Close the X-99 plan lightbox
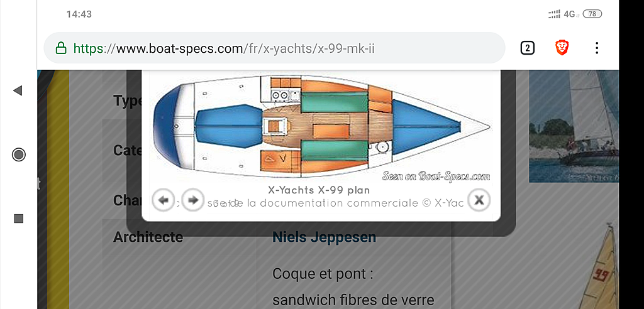The width and height of the screenshot is (644, 309). click(x=479, y=200)
